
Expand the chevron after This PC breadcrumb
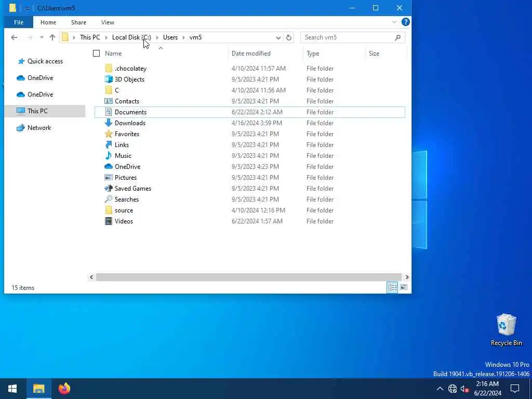pyautogui.click(x=106, y=37)
